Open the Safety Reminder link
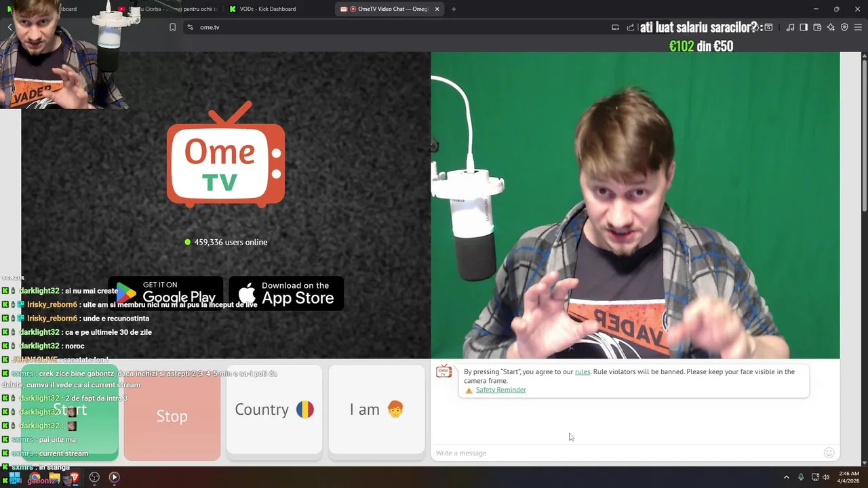This screenshot has height=488, width=868. pos(500,390)
